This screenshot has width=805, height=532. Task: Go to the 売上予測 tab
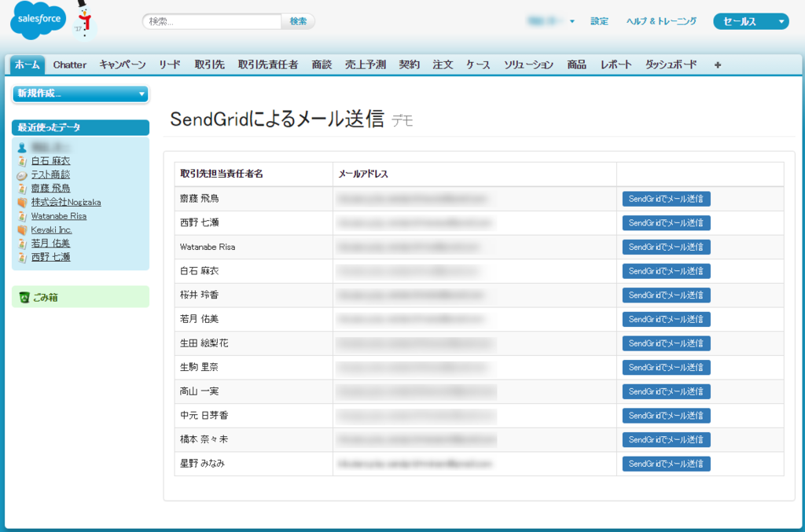(365, 64)
